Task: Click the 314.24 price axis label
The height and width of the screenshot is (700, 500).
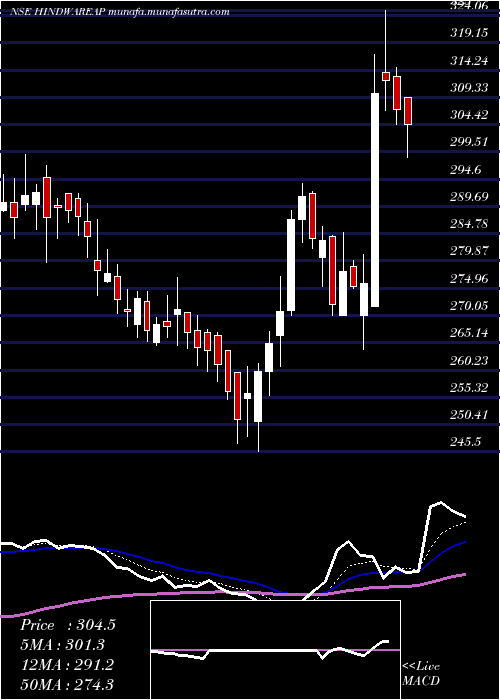Action: (x=469, y=61)
